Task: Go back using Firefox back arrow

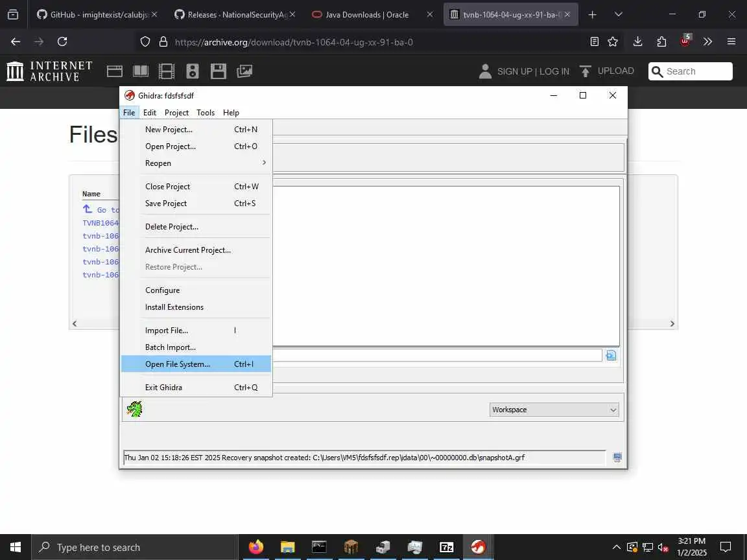Action: coord(16,42)
